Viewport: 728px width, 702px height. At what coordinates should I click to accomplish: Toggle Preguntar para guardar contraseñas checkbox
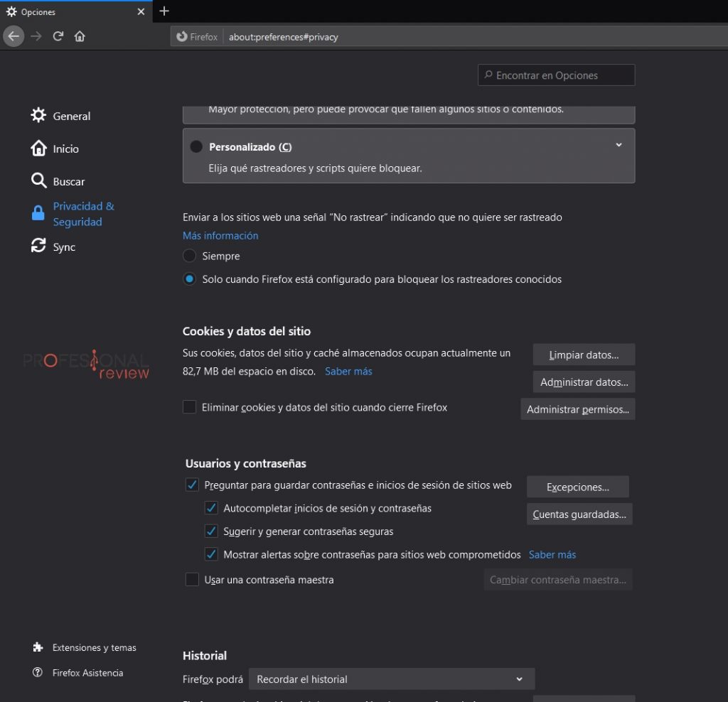192,485
